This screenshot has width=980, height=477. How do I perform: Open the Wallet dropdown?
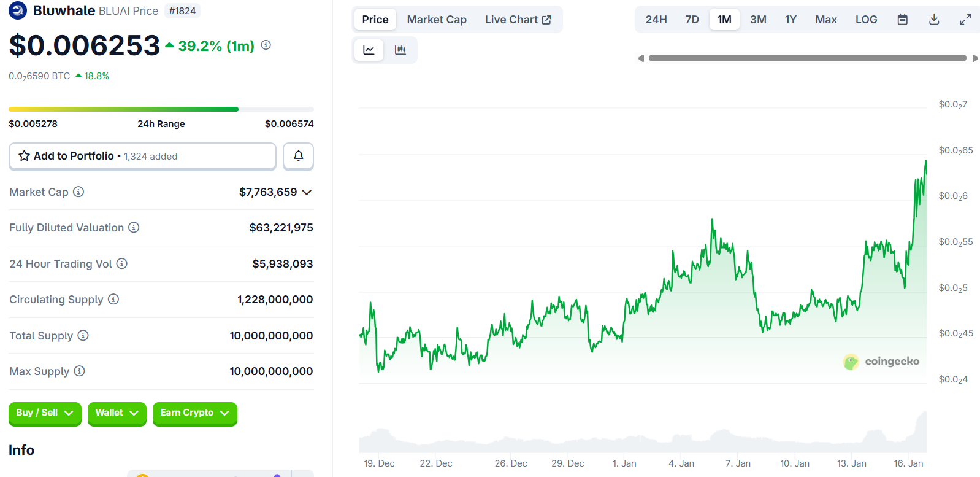pos(117,413)
